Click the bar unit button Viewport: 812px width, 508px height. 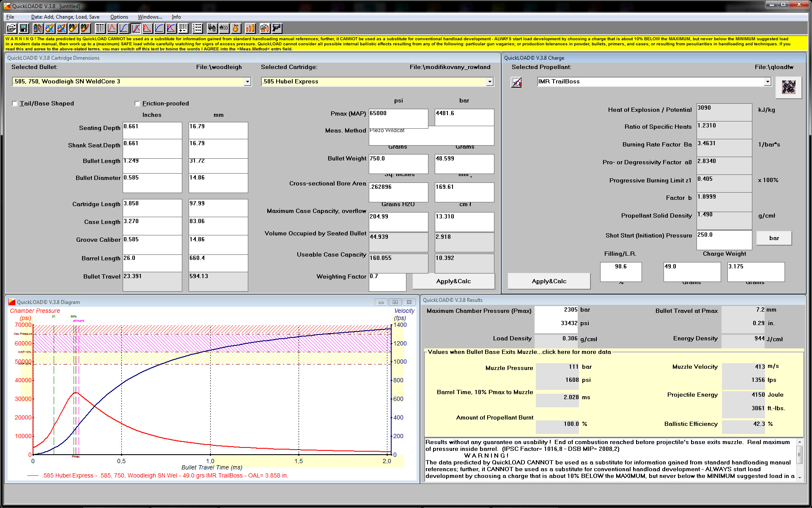pyautogui.click(x=774, y=238)
